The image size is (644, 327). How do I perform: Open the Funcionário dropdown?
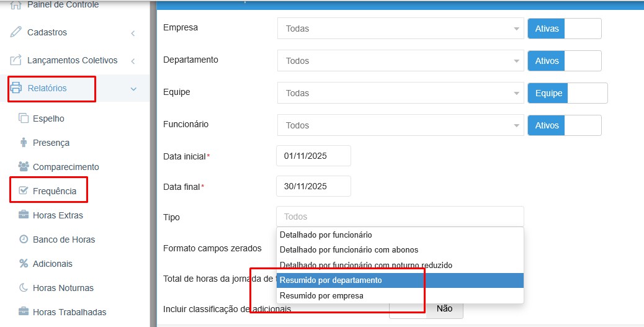(x=400, y=125)
